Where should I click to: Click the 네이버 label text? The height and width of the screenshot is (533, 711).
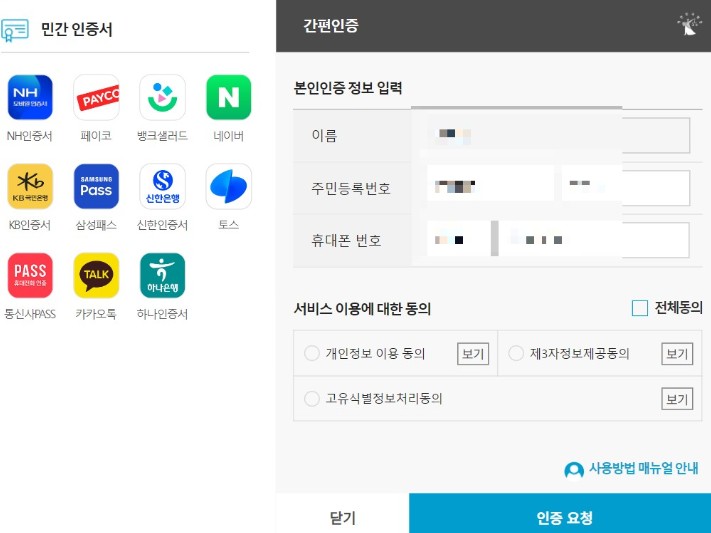[x=229, y=136]
